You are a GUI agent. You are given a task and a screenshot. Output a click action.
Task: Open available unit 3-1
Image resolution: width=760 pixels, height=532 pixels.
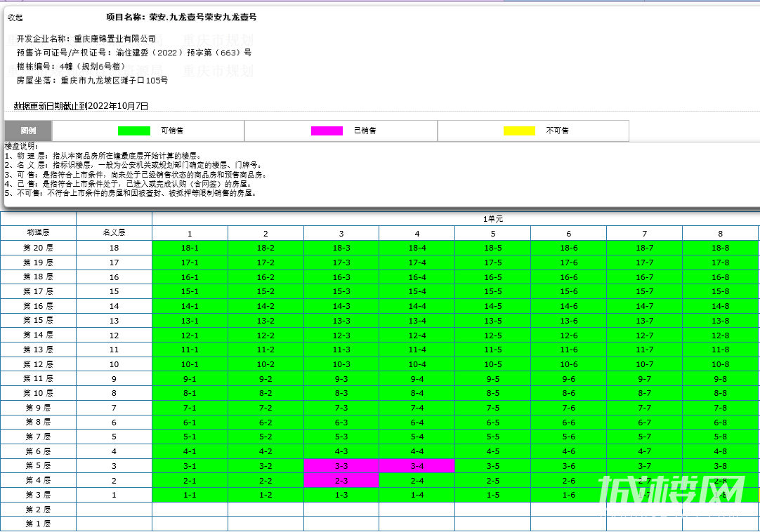point(190,466)
